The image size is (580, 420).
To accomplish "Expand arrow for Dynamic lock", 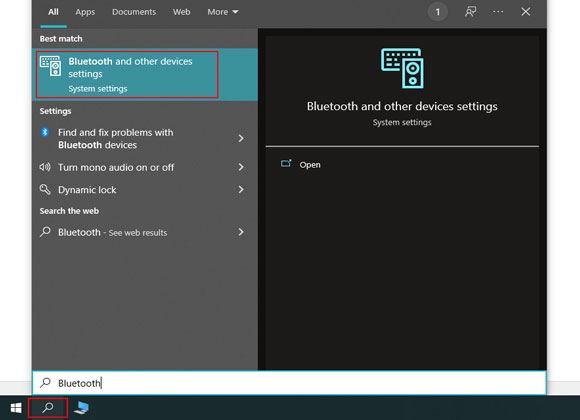I will pyautogui.click(x=241, y=189).
